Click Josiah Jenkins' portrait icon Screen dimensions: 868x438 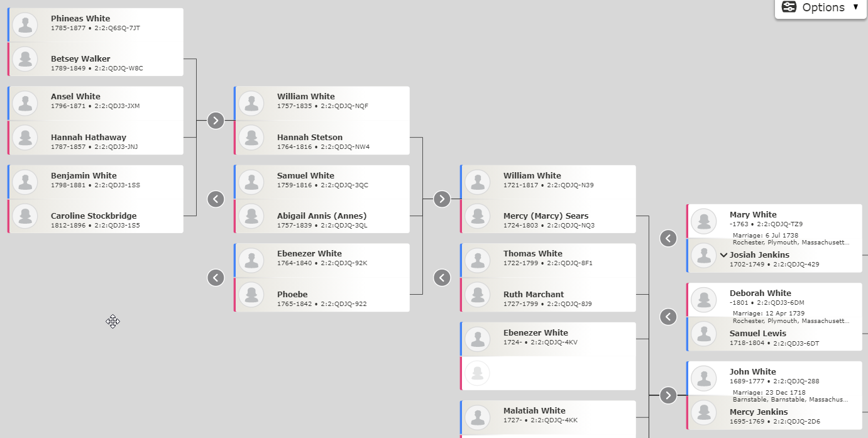[704, 255]
